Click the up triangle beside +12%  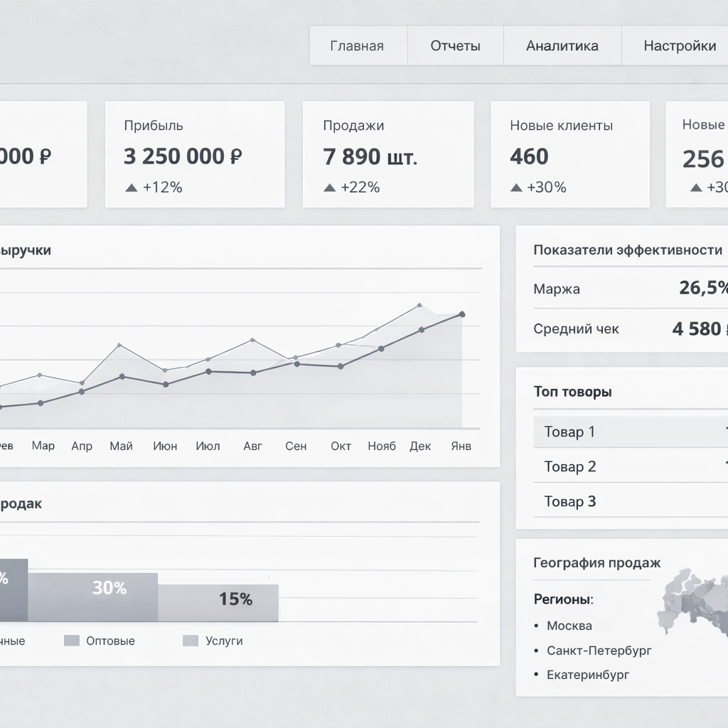pyautogui.click(x=132, y=188)
